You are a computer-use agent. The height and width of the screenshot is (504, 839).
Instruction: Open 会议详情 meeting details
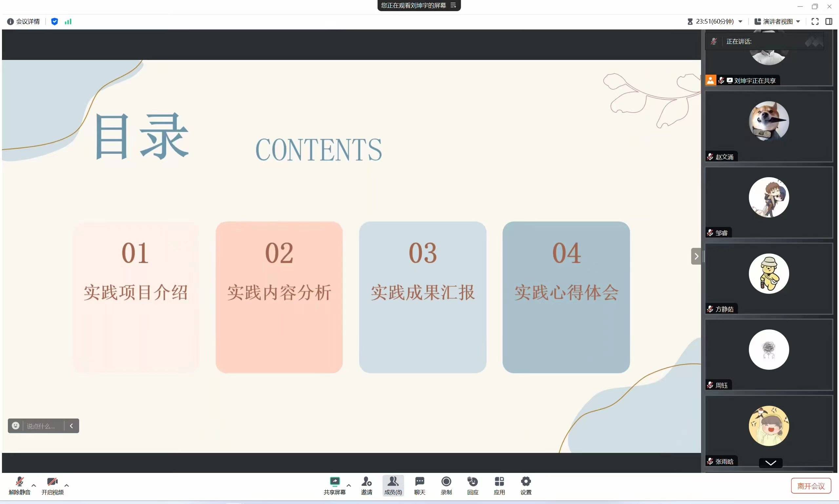click(24, 21)
